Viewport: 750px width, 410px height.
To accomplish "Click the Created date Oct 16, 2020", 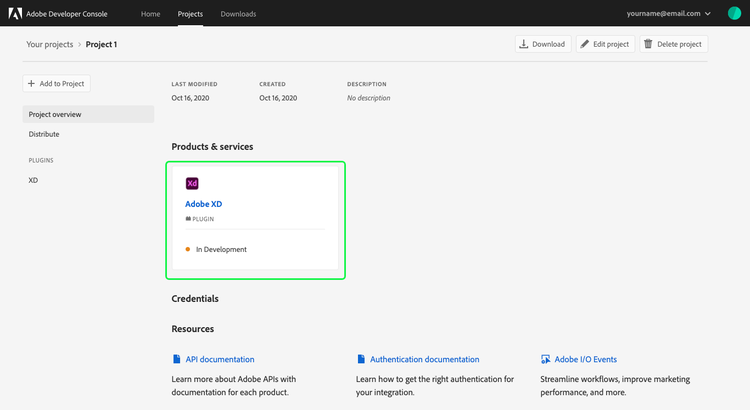I will click(278, 98).
